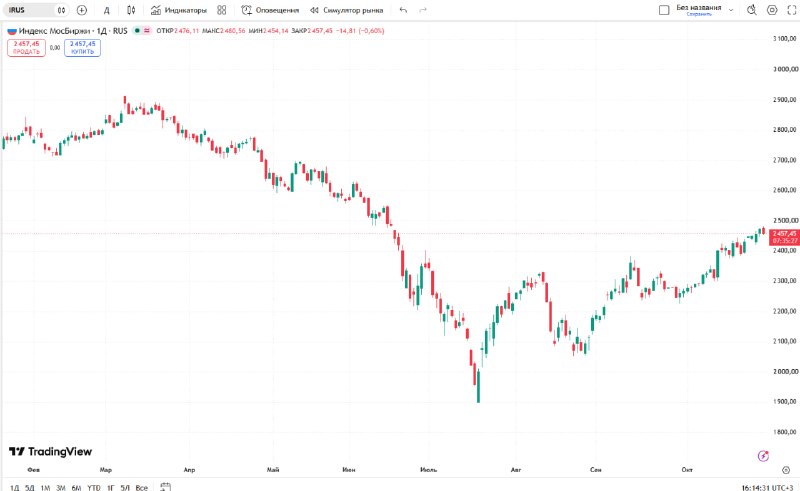Image resolution: width=800 pixels, height=491 pixels.
Task: Click the blue КУПИТЬ buy button
Action: coord(82,48)
